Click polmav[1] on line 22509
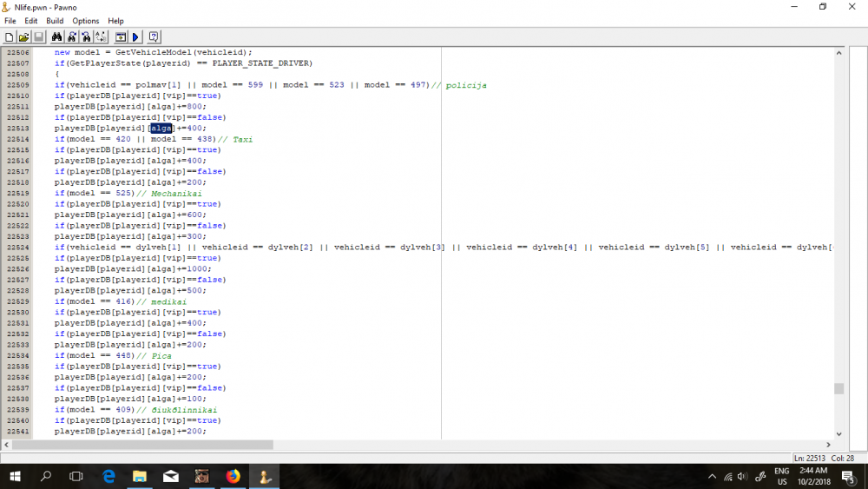 [x=158, y=85]
